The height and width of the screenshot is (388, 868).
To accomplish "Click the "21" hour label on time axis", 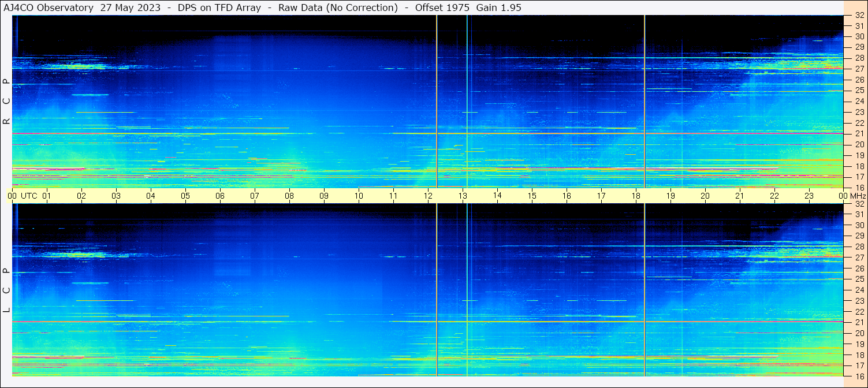I will (740, 196).
